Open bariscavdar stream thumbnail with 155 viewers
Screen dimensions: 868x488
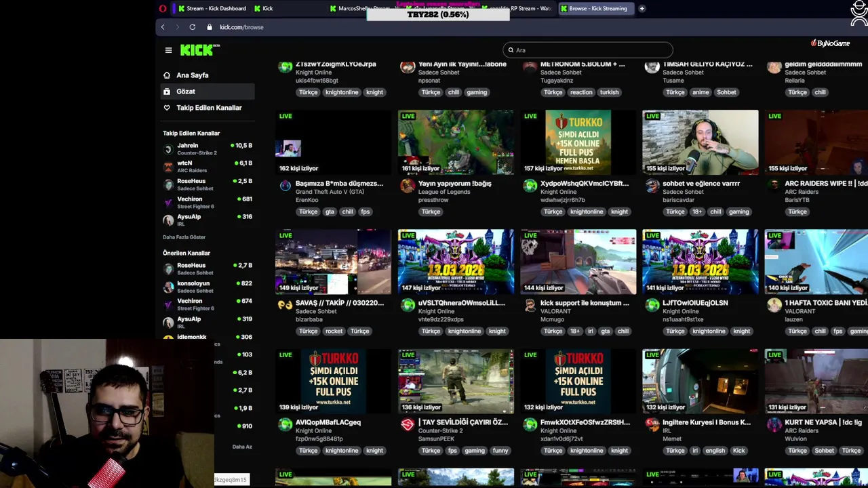click(x=700, y=142)
